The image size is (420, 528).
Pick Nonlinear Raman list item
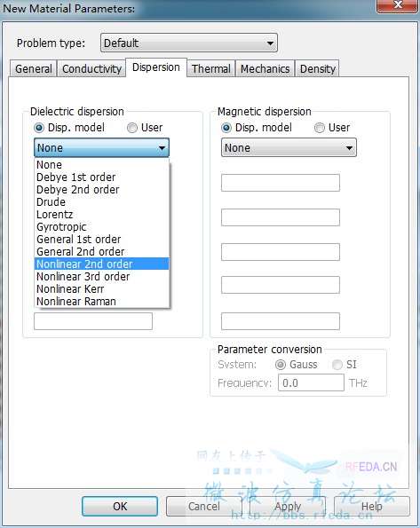[x=101, y=302]
